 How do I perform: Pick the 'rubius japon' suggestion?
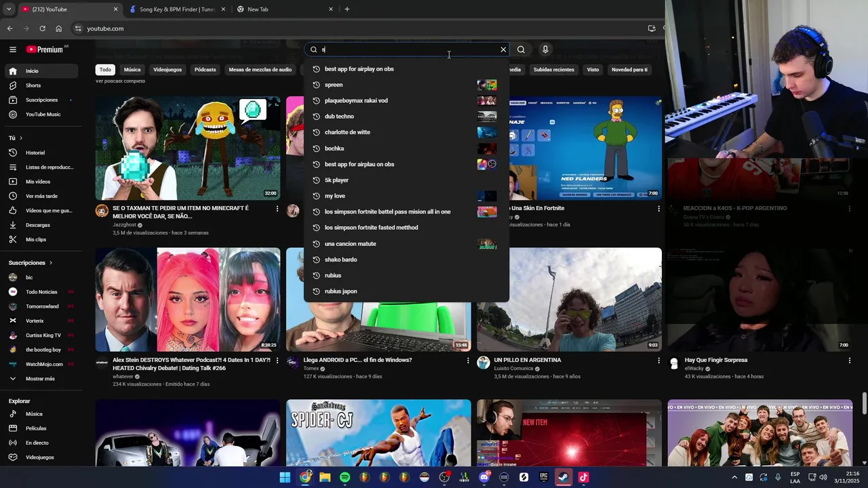[406, 291]
